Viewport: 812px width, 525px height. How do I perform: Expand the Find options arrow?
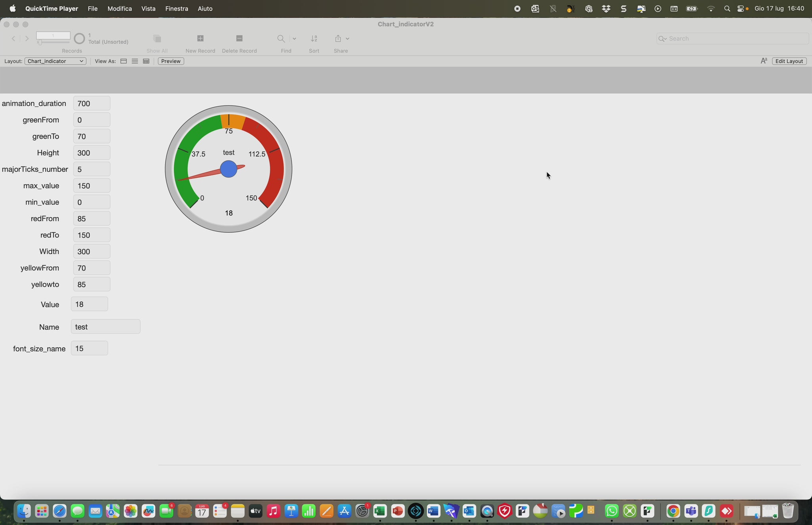(294, 38)
